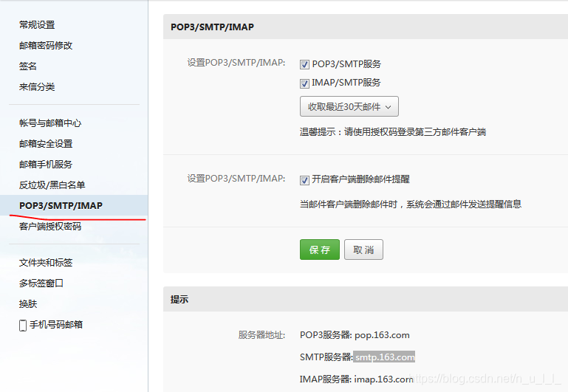Open 邮箱手机服务 settings
The image size is (568, 392).
tap(46, 165)
